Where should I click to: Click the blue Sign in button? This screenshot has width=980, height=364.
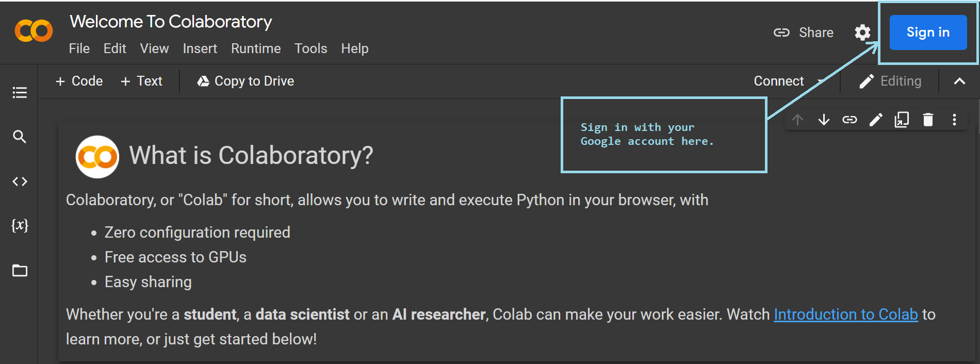click(x=928, y=32)
